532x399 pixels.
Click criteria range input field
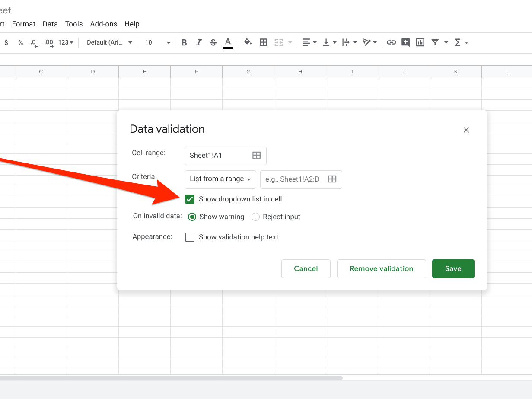click(301, 179)
